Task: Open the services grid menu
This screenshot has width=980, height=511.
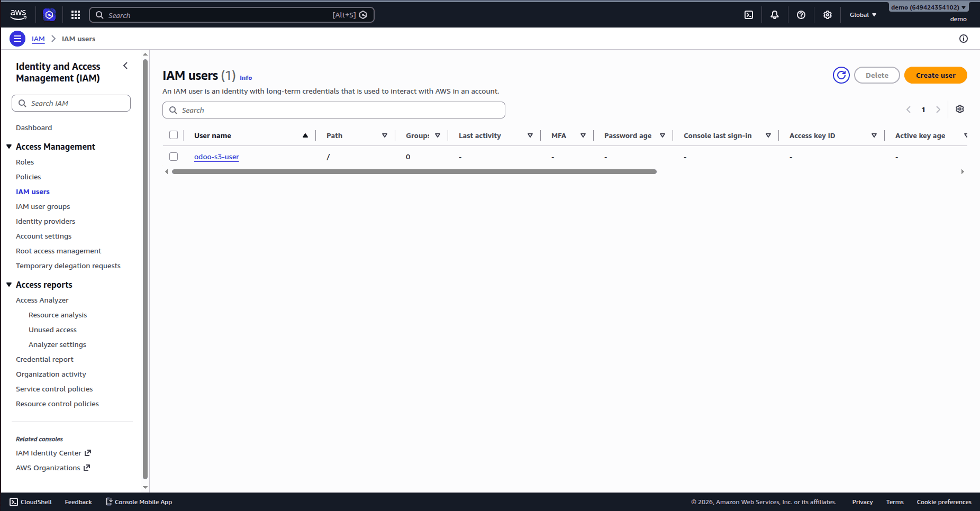Action: (76, 15)
